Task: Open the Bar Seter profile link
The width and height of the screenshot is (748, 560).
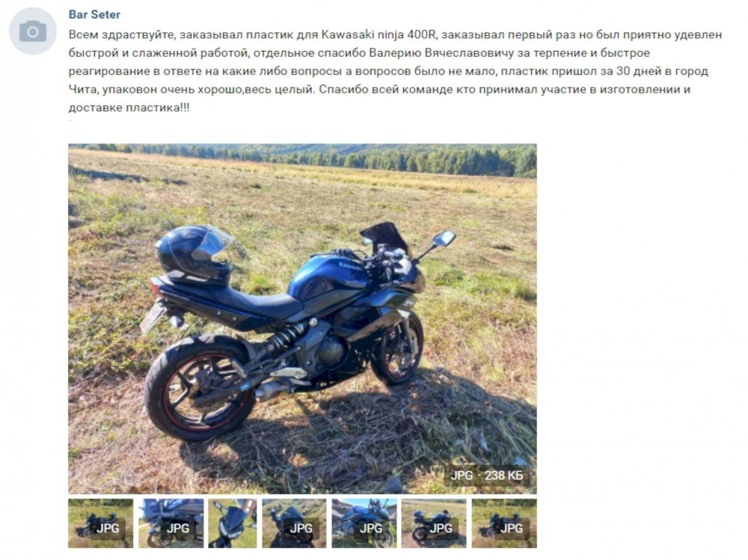Action: click(94, 14)
